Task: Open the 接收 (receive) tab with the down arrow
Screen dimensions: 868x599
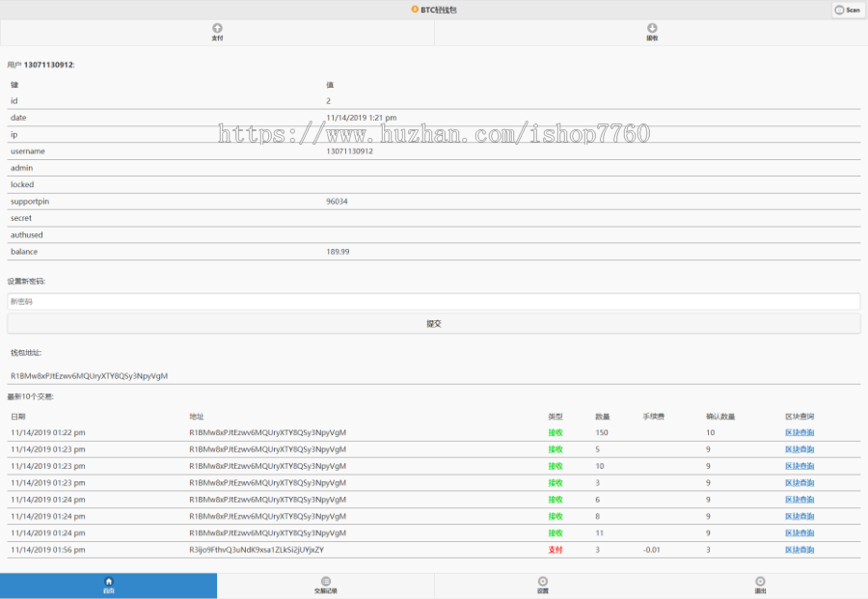Action: (x=652, y=33)
